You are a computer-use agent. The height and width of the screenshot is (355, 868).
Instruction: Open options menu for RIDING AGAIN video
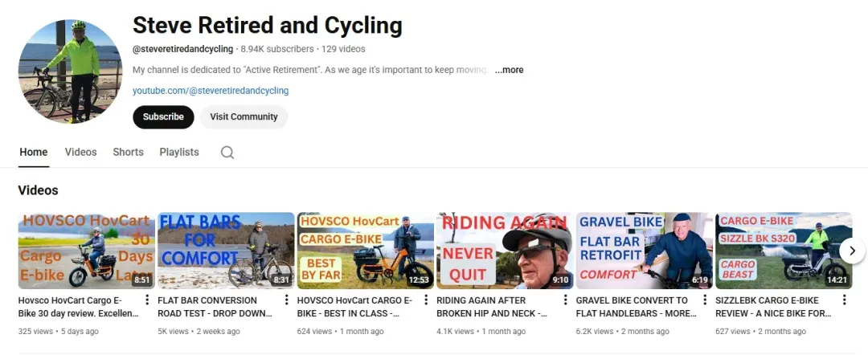(x=566, y=300)
